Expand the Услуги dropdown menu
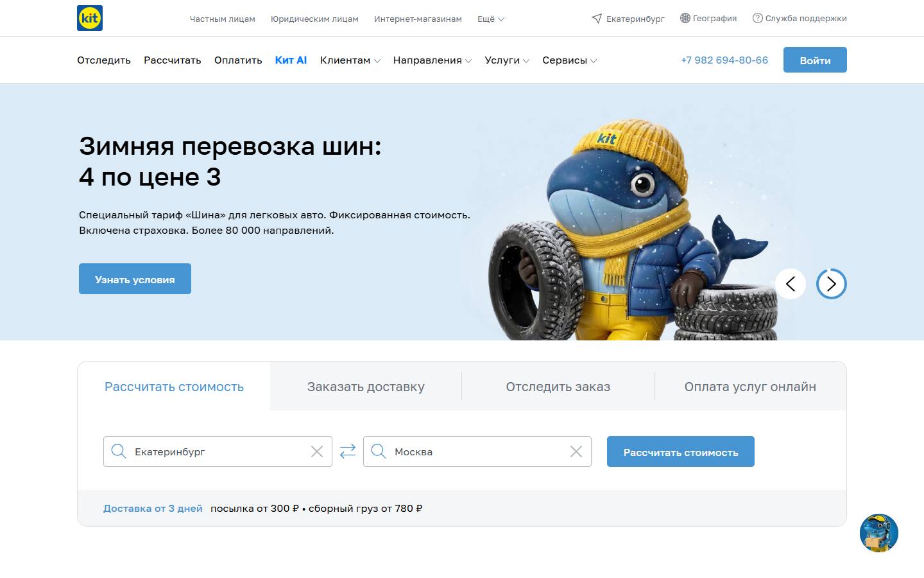 (507, 60)
